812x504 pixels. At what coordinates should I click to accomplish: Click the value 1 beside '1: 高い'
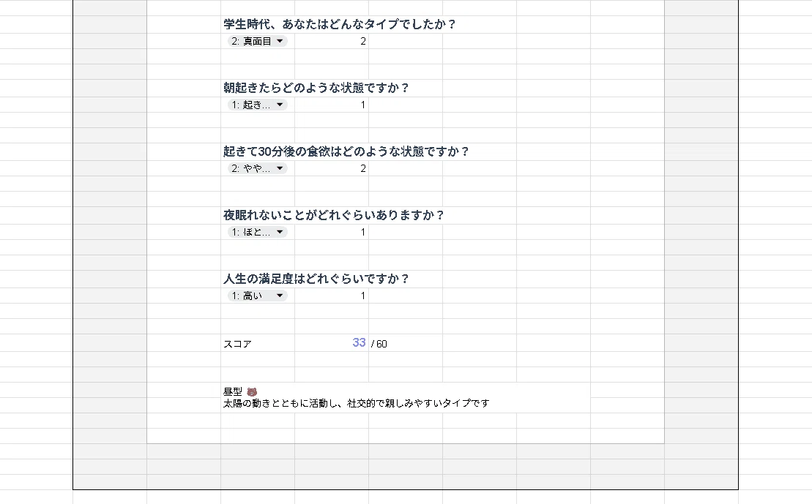click(x=363, y=296)
